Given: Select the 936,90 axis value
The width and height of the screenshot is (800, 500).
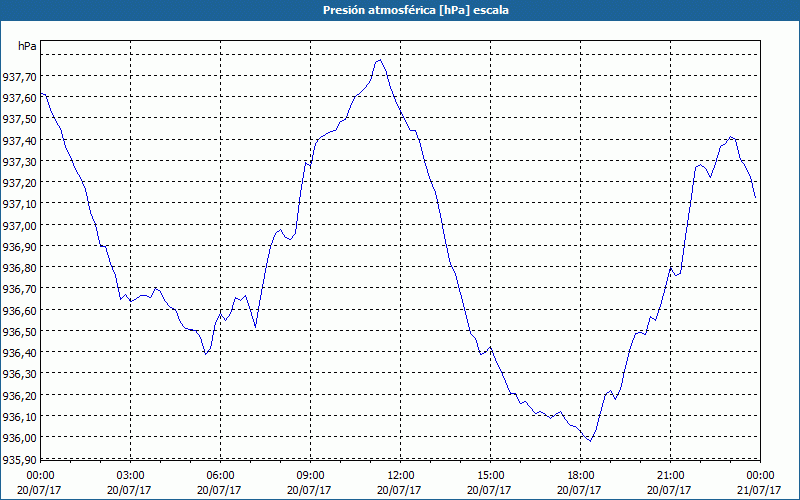Looking at the screenshot, I should coord(19,246).
